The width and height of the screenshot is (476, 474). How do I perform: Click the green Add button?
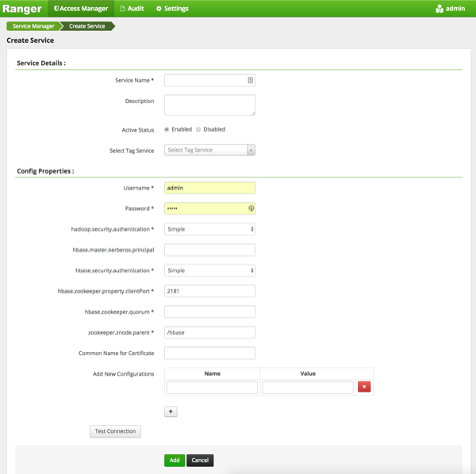[174, 460]
